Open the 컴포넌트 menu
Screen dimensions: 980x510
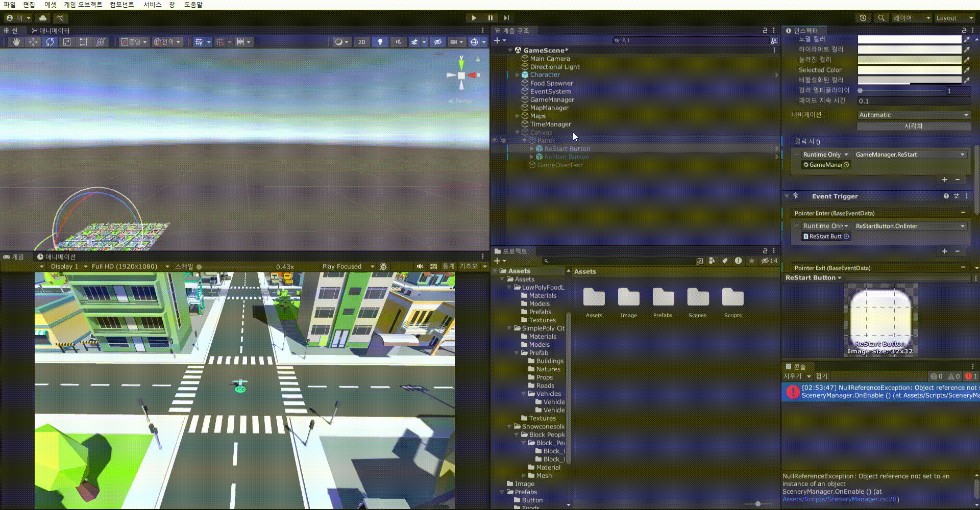point(122,5)
